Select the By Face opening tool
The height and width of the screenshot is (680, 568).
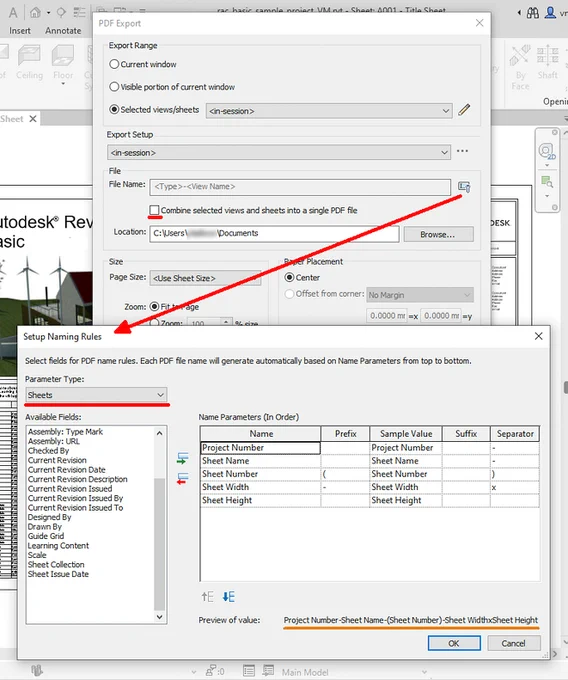pos(520,67)
